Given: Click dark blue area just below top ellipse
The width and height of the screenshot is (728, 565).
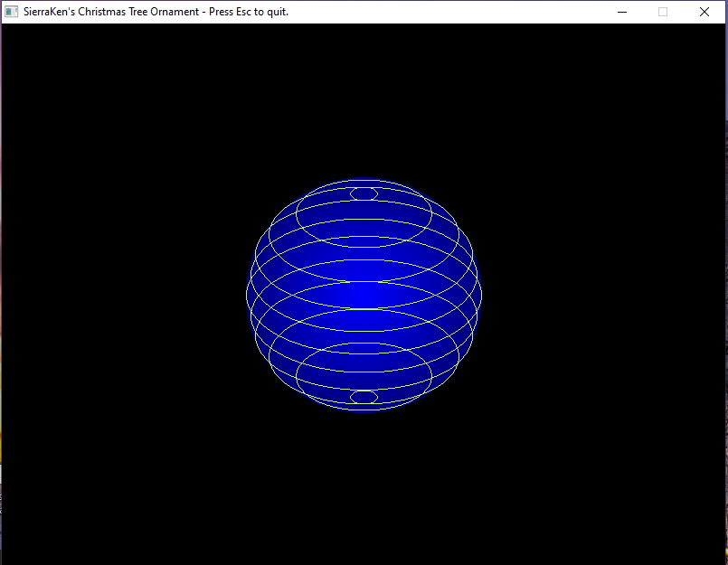Looking at the screenshot, I should point(364,210).
